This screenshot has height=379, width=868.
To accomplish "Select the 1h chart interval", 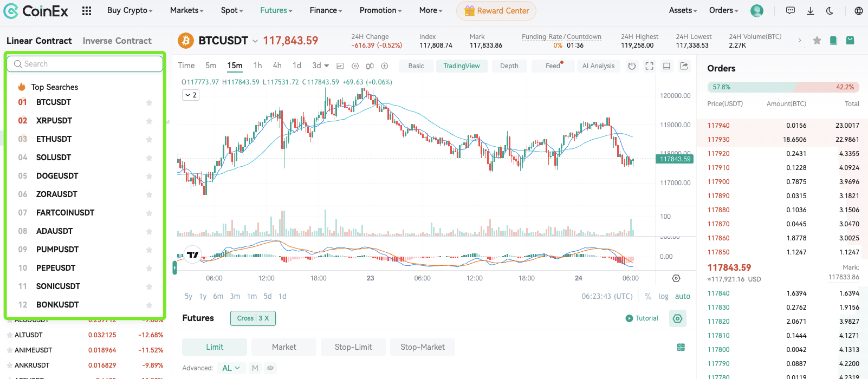I will pos(258,66).
